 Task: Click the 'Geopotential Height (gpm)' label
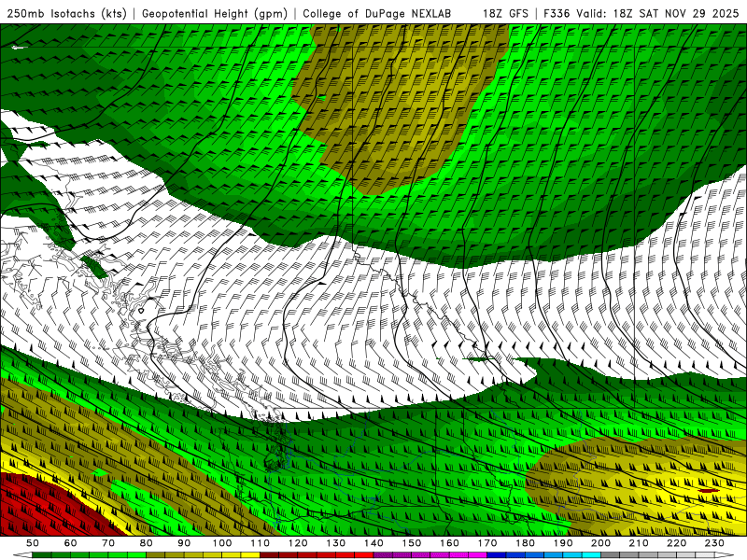(x=215, y=13)
